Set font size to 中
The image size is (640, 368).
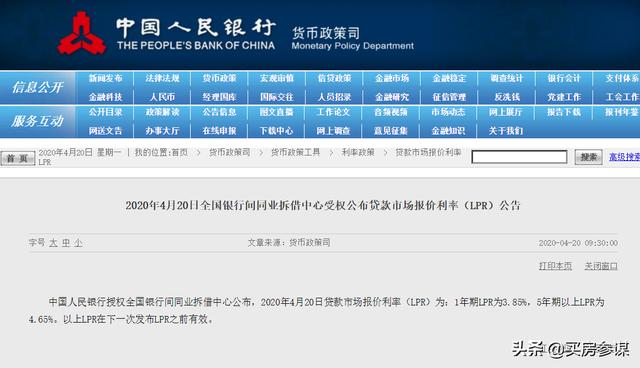click(66, 243)
